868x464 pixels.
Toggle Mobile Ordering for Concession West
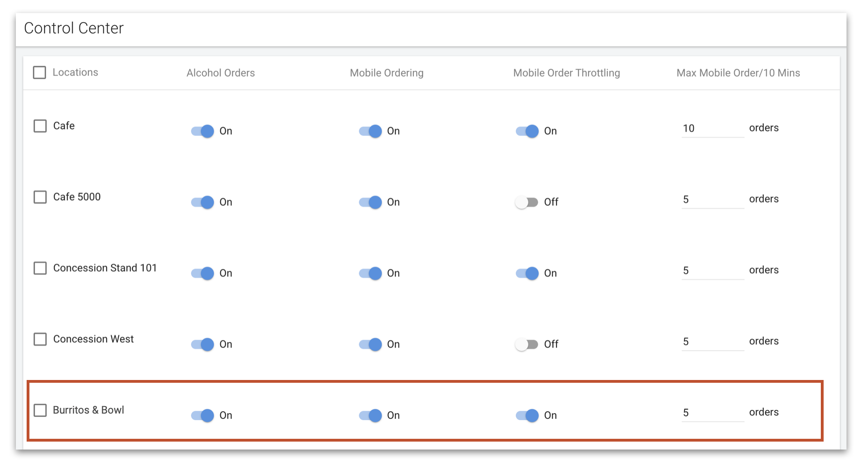(370, 344)
